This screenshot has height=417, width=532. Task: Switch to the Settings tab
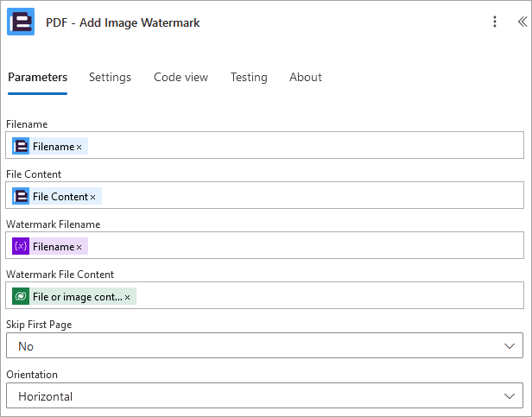pos(110,78)
